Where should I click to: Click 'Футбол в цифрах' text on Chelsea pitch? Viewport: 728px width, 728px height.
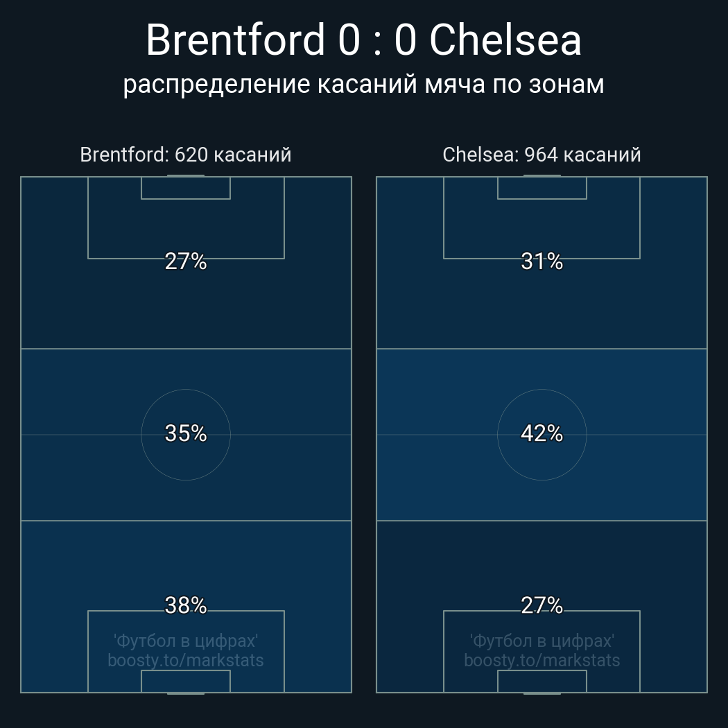pos(541,641)
